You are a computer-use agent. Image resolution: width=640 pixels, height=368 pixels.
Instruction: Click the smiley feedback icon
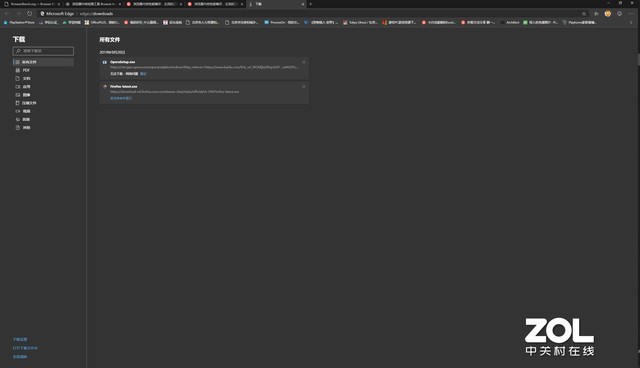pyautogui.click(x=620, y=13)
